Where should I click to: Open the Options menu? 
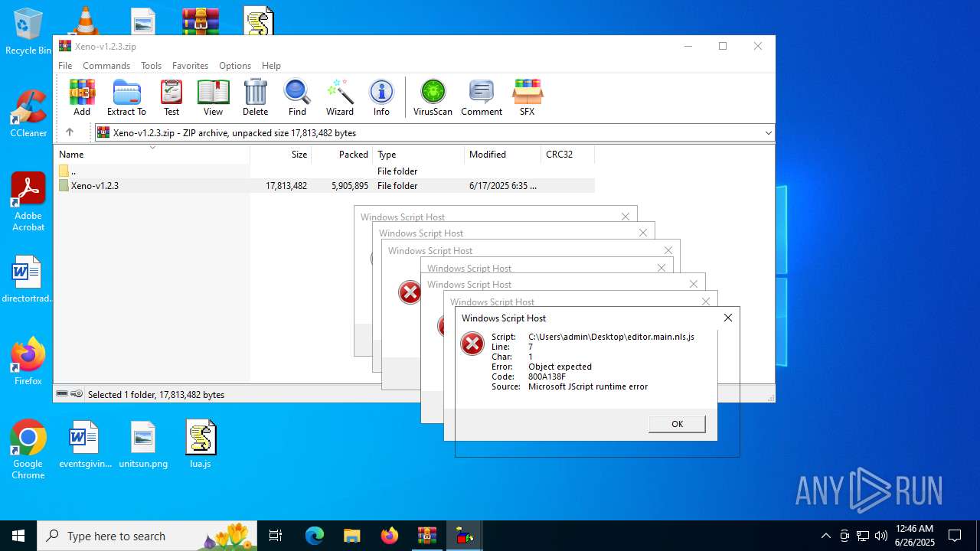point(235,66)
